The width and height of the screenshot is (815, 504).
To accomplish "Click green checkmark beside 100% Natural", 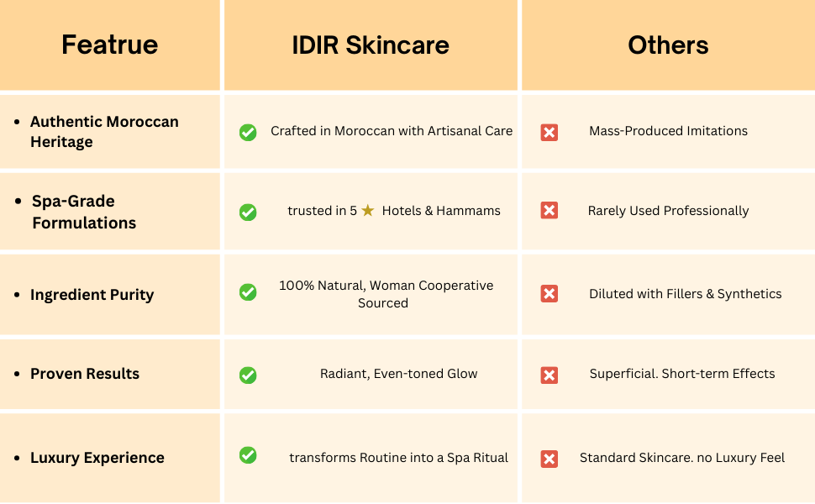I will (x=248, y=291).
